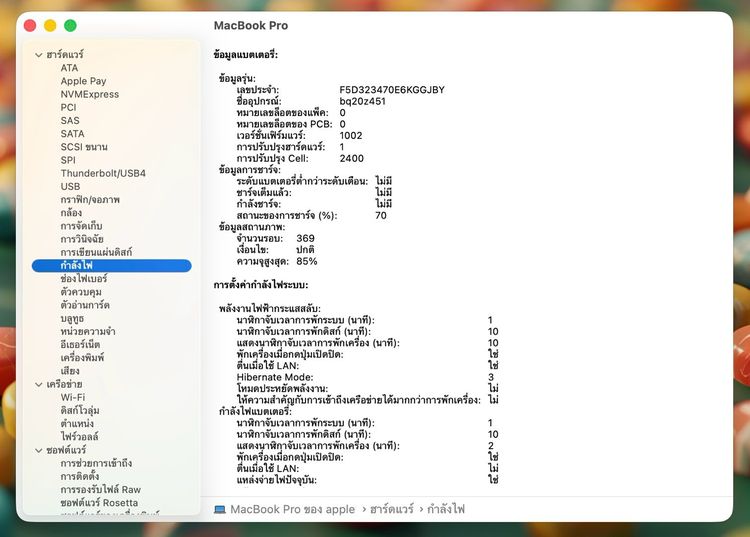The image size is (750, 537).
Task: Click ซอฟต์แวร์ section heading in sidebar
Action: [x=66, y=450]
